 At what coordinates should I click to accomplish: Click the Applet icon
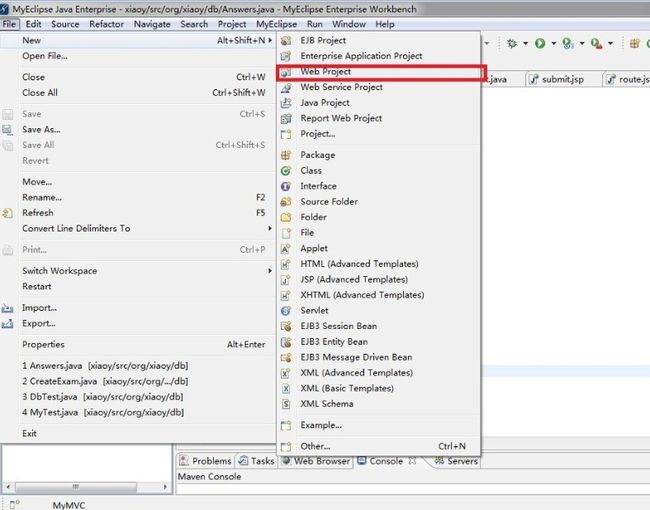(286, 249)
